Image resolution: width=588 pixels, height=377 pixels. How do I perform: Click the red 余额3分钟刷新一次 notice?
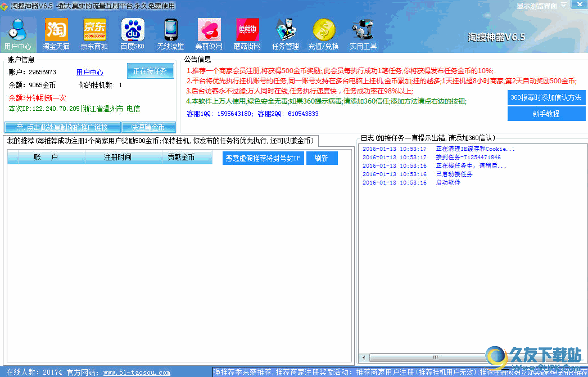click(x=37, y=98)
